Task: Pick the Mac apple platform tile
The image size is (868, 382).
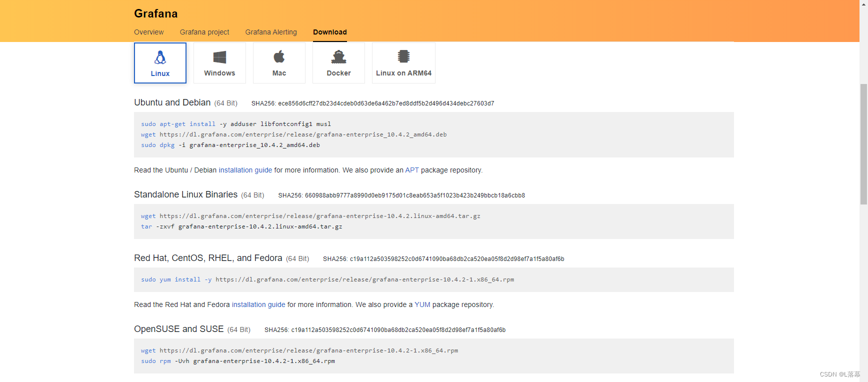Action: click(279, 63)
